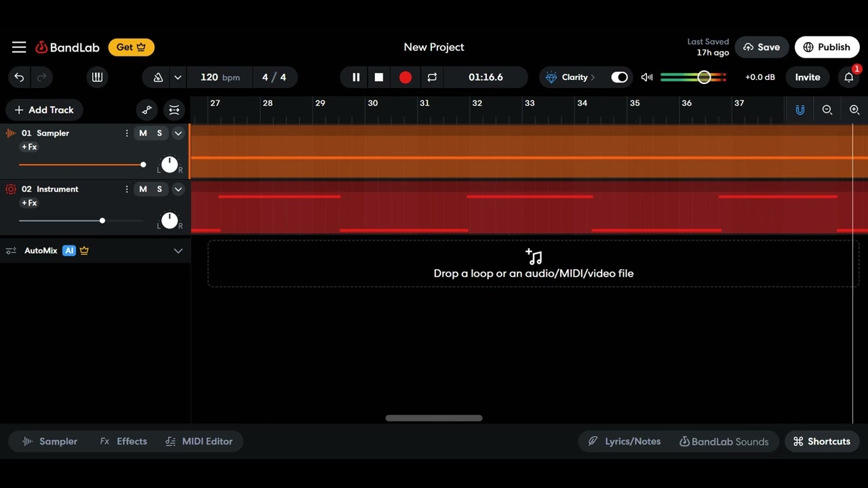Click the drop a loop or file area
The height and width of the screenshot is (488, 868).
[534, 264]
